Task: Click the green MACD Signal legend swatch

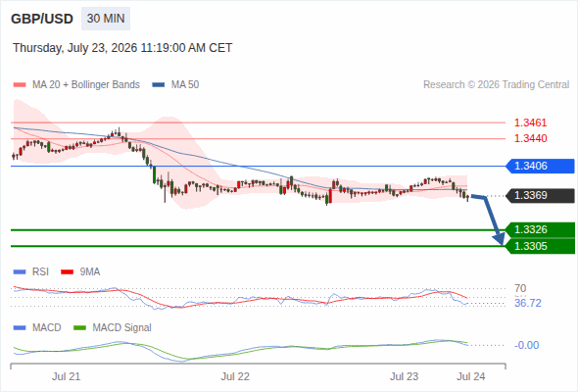Action: [x=79, y=328]
